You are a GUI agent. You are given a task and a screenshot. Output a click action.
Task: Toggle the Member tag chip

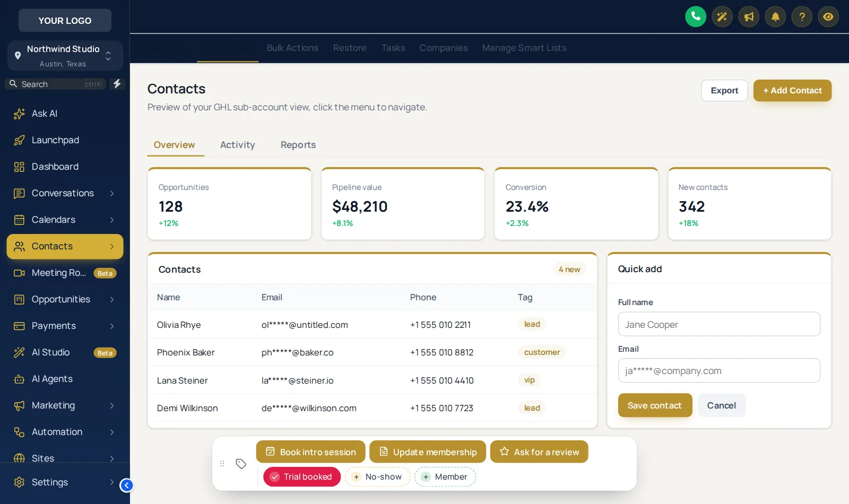(x=445, y=477)
